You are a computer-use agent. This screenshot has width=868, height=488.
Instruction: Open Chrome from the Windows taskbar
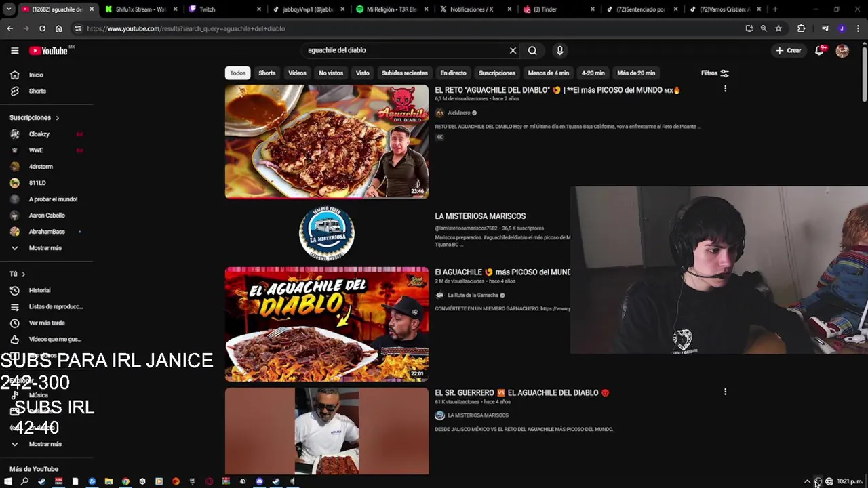tap(125, 481)
